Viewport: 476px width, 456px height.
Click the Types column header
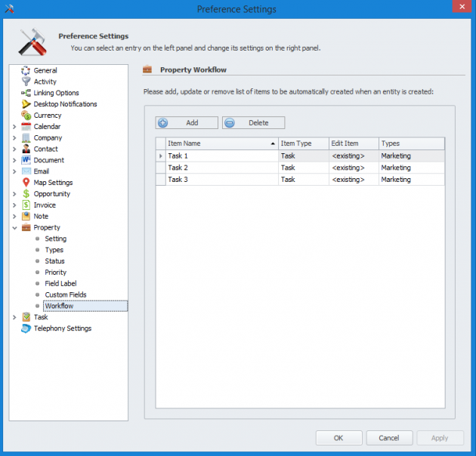(x=412, y=143)
